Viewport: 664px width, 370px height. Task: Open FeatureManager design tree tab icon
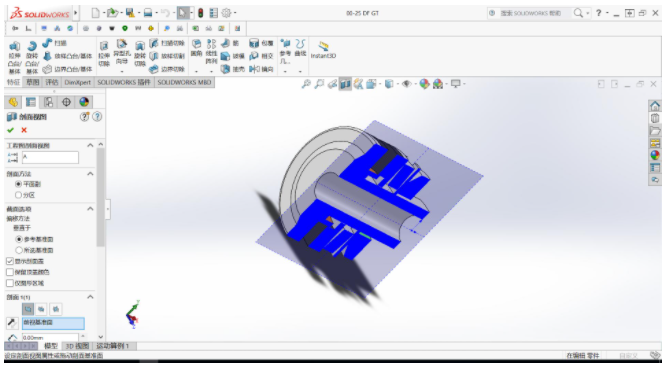[13, 102]
